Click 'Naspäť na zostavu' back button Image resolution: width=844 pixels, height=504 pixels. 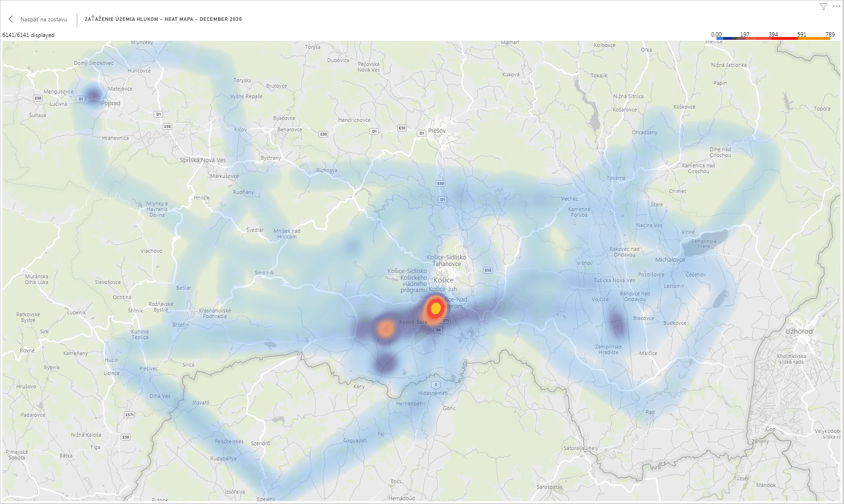click(43, 19)
